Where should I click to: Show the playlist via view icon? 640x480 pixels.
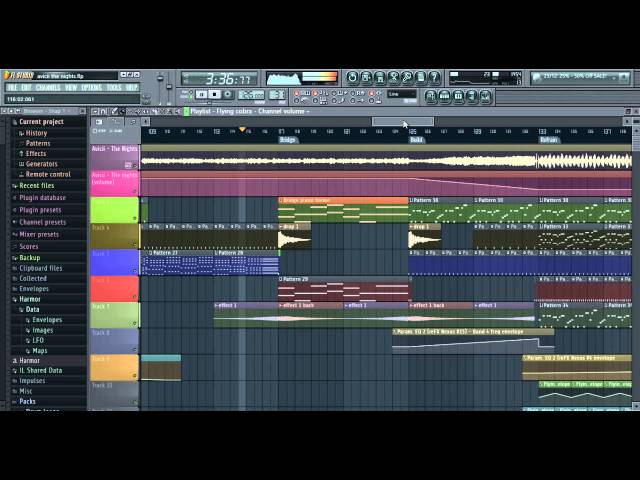click(431, 97)
